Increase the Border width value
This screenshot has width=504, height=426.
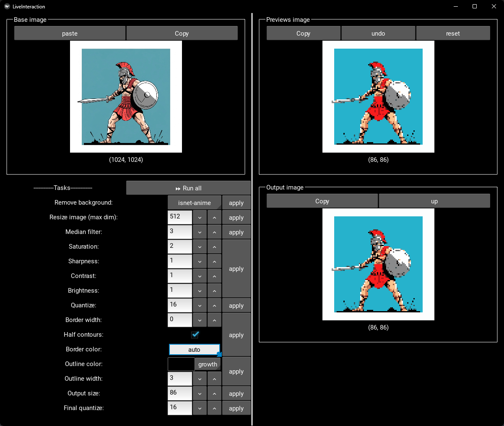(214, 320)
